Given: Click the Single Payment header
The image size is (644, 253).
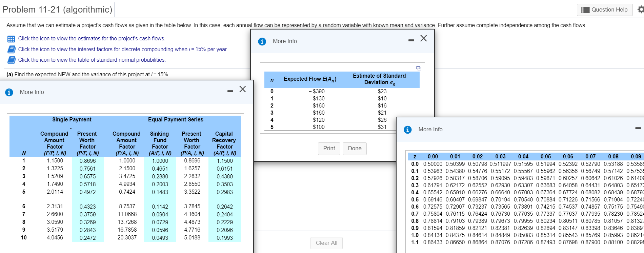Looking at the screenshot, I should coord(72,119).
